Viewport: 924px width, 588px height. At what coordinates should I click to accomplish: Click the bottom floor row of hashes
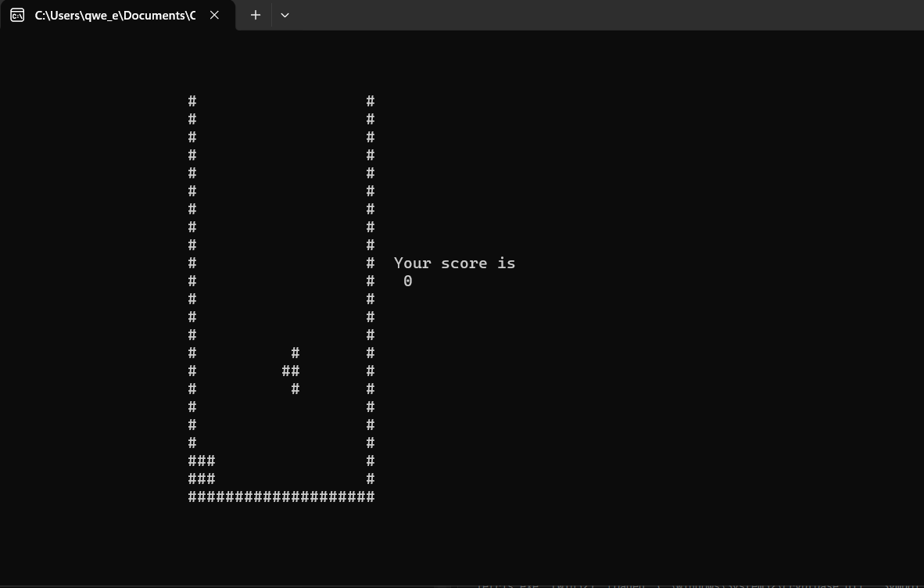pyautogui.click(x=281, y=497)
